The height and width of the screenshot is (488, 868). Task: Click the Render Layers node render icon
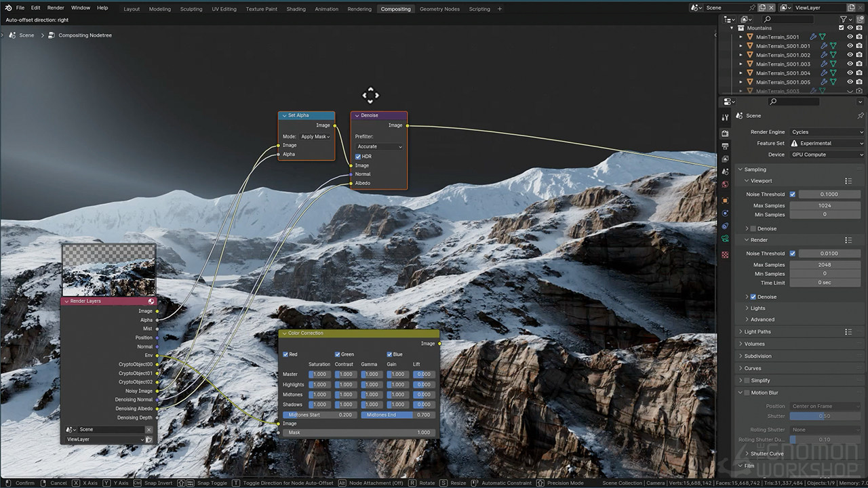[151, 301]
